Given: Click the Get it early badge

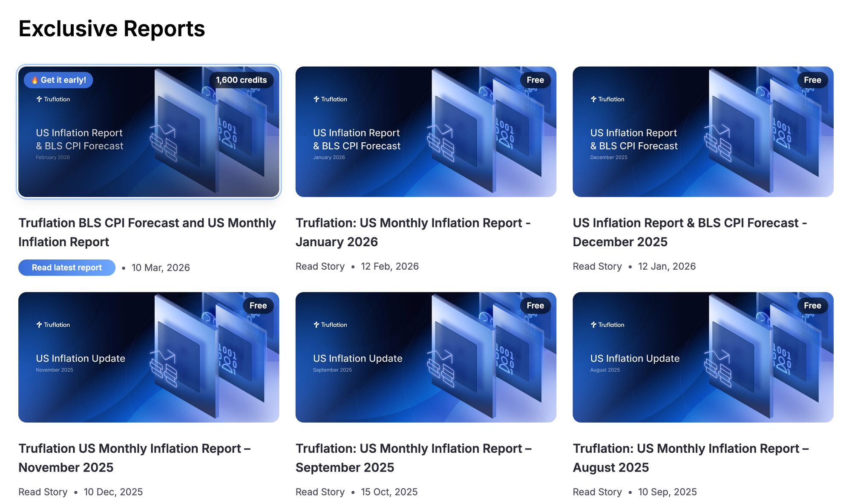Looking at the screenshot, I should click(x=58, y=80).
